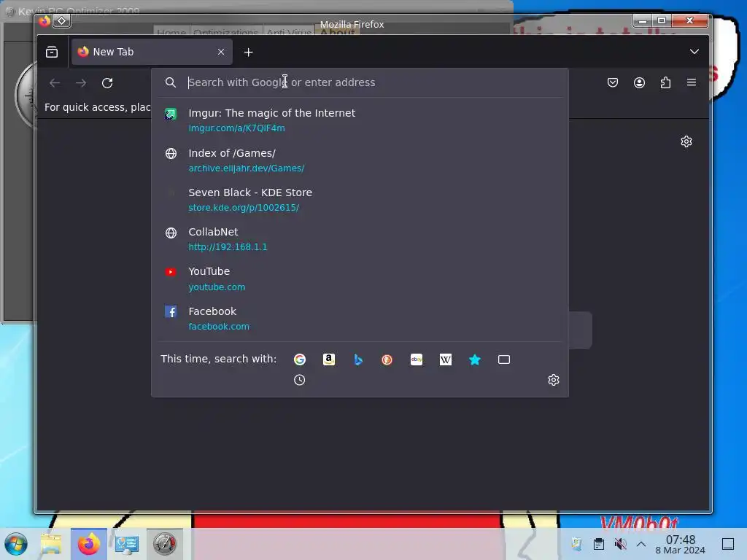Search this time with DuckDuckGo
The height and width of the screenshot is (560, 747).
pos(387,359)
